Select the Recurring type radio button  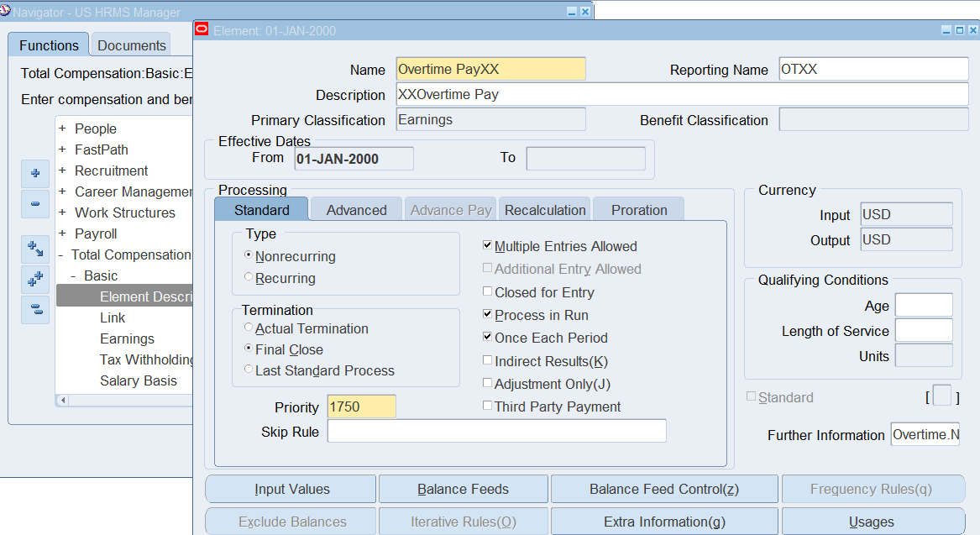pyautogui.click(x=249, y=277)
